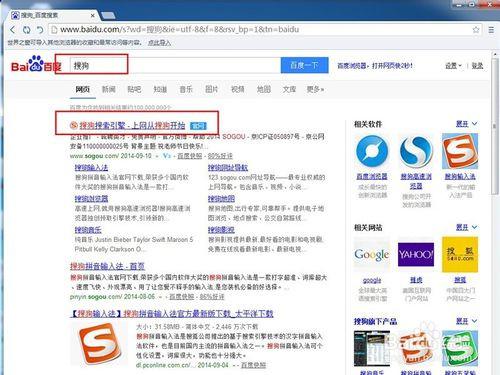Select the 视频 tab

click(238, 89)
